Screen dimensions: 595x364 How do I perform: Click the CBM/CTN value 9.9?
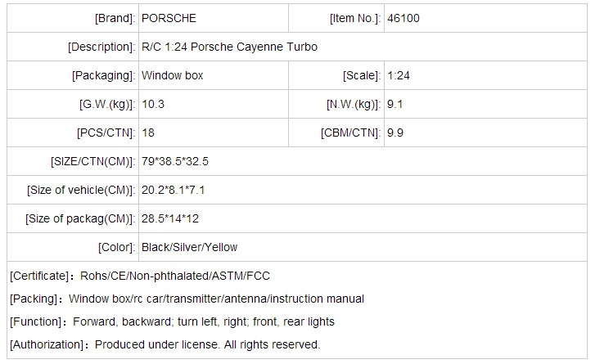[394, 133]
